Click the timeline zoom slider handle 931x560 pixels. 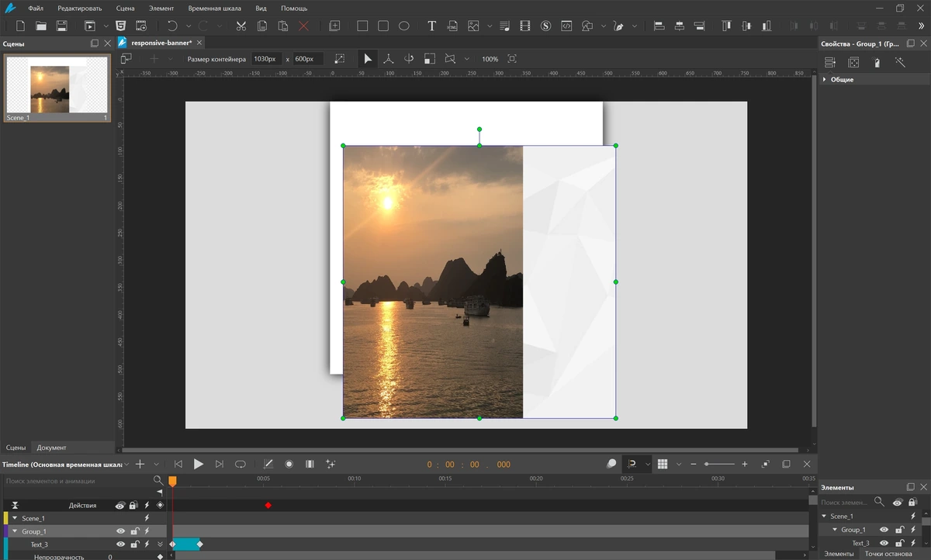[707, 464]
